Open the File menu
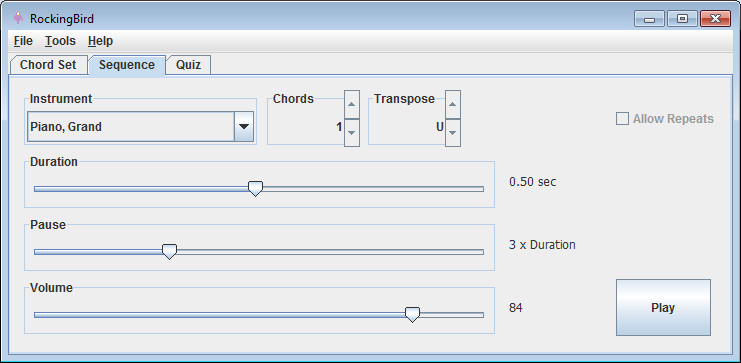This screenshot has width=741, height=363. click(23, 41)
